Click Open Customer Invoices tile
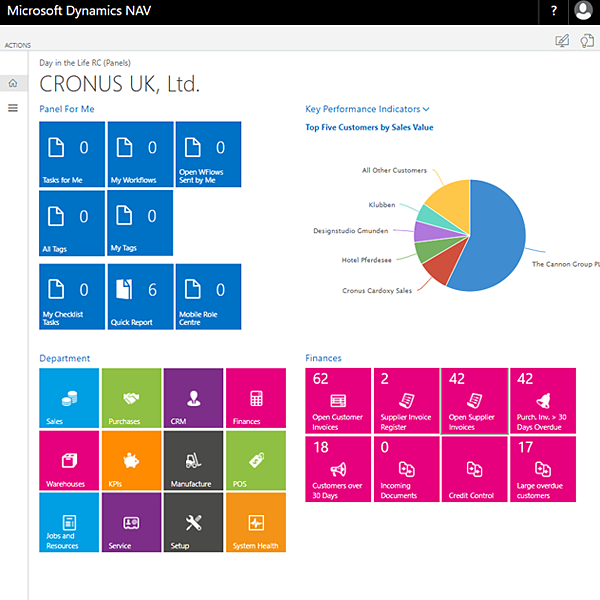 click(338, 401)
